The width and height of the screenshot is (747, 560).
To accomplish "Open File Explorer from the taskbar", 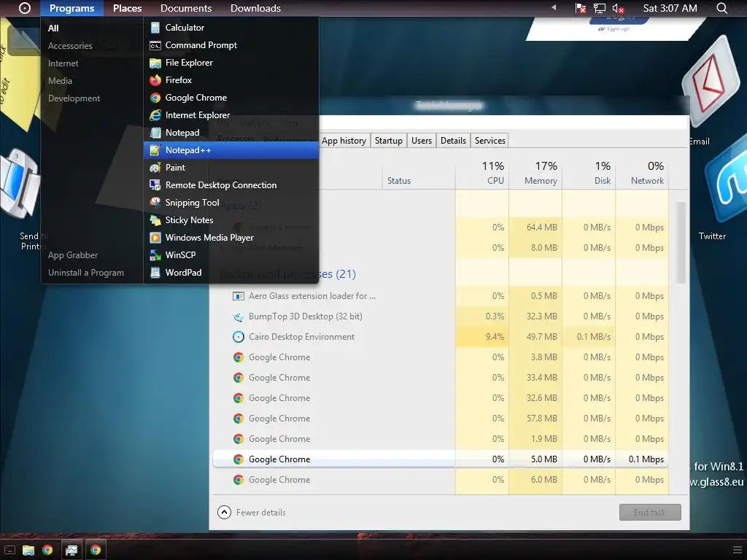I will pos(28,550).
